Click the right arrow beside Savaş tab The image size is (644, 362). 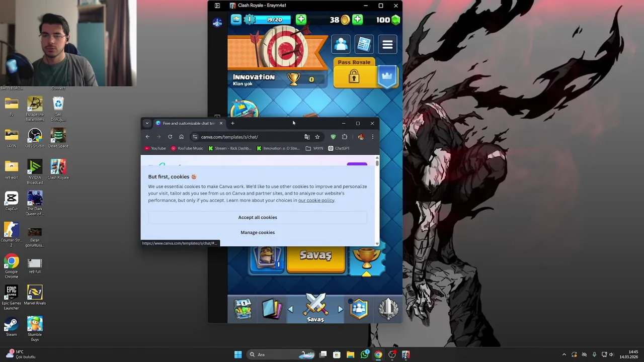pos(340,309)
